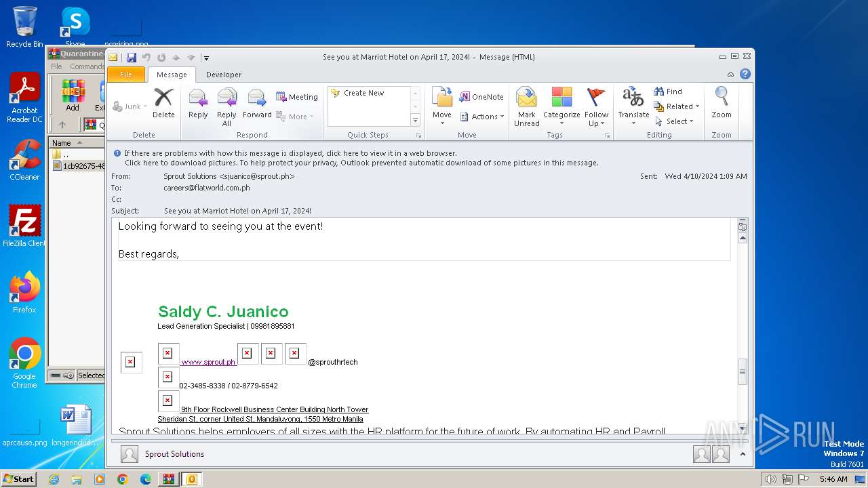
Task: Click the Previous Item up arrow
Action: pyautogui.click(x=176, y=58)
